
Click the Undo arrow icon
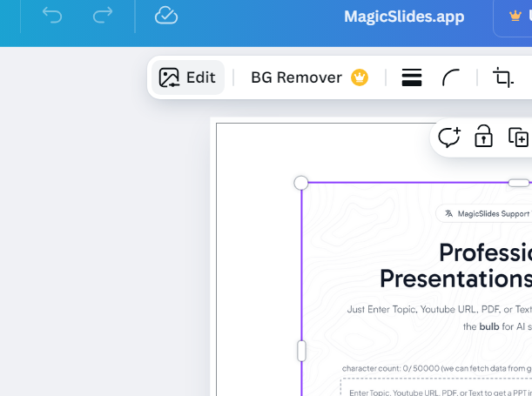52,16
